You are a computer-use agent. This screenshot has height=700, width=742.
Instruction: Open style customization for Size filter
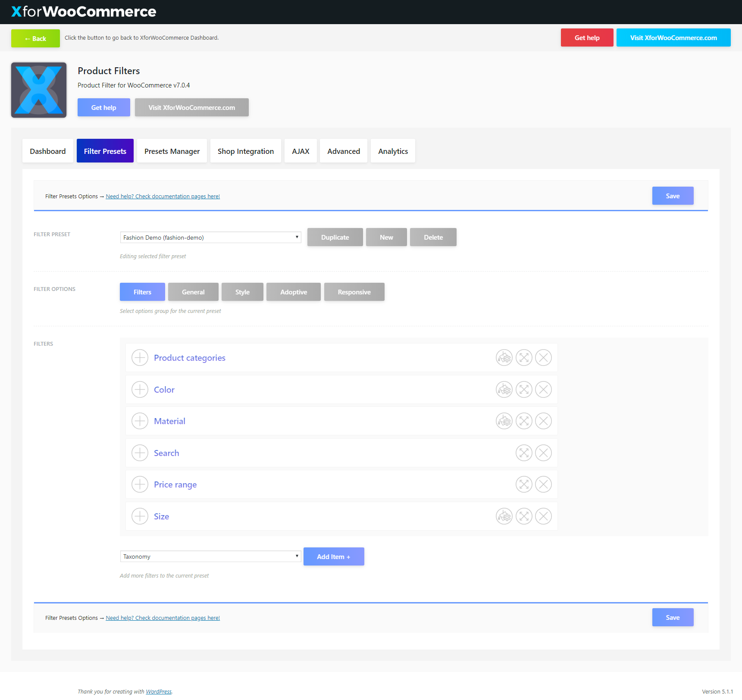504,516
